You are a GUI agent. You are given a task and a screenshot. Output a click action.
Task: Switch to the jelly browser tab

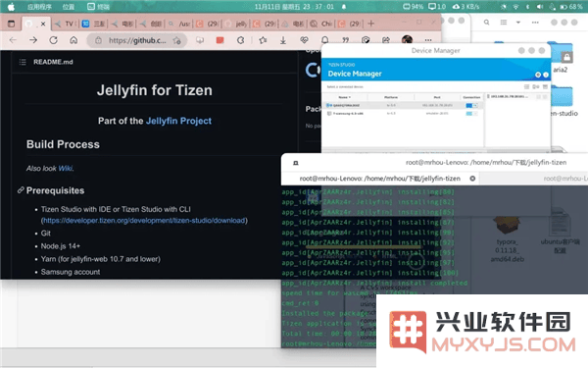click(236, 24)
